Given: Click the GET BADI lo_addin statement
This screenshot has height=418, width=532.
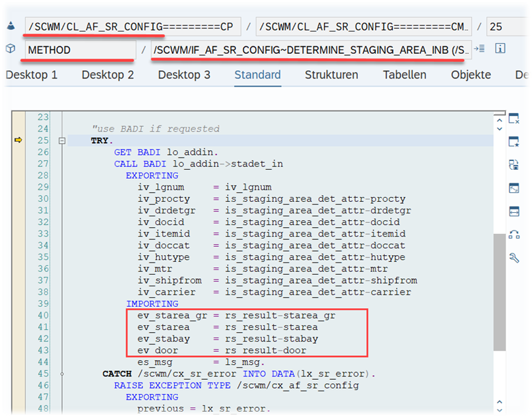Looking at the screenshot, I should click(x=166, y=152).
